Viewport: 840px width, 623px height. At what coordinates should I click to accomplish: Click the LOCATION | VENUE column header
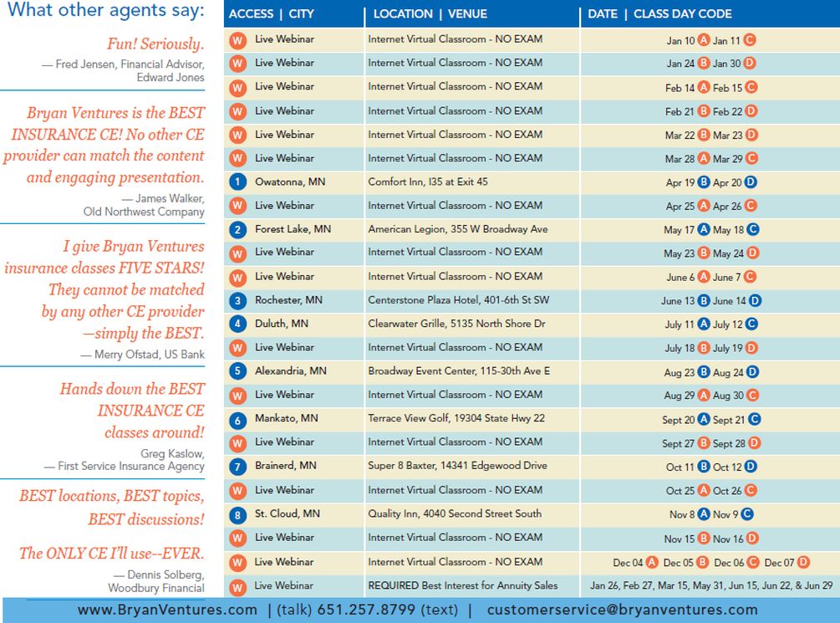click(x=430, y=14)
